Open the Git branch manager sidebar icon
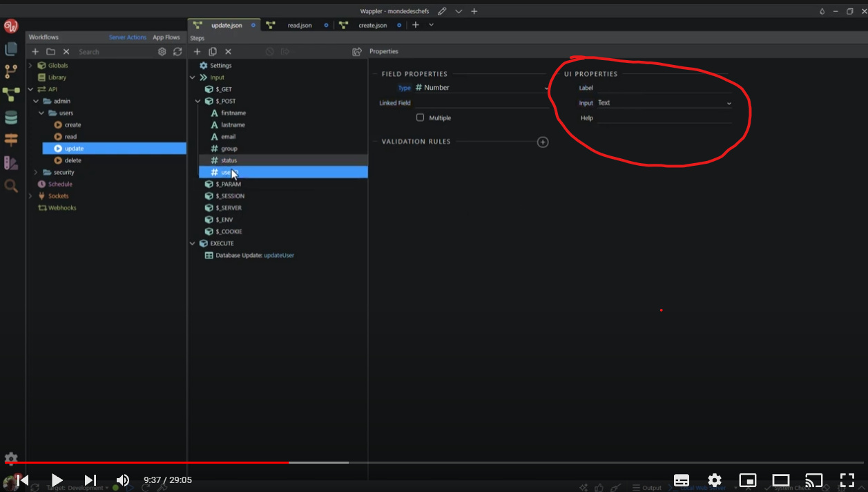Viewport: 868px width, 492px height. (x=11, y=71)
